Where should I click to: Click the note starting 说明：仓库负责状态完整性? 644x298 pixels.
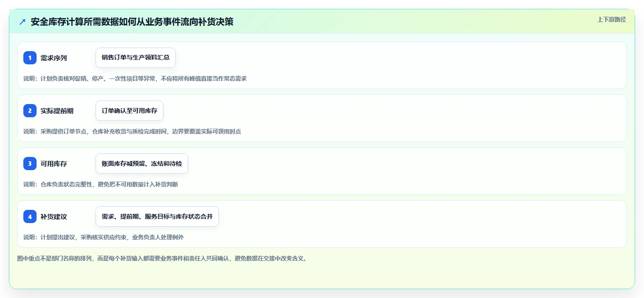101,184
